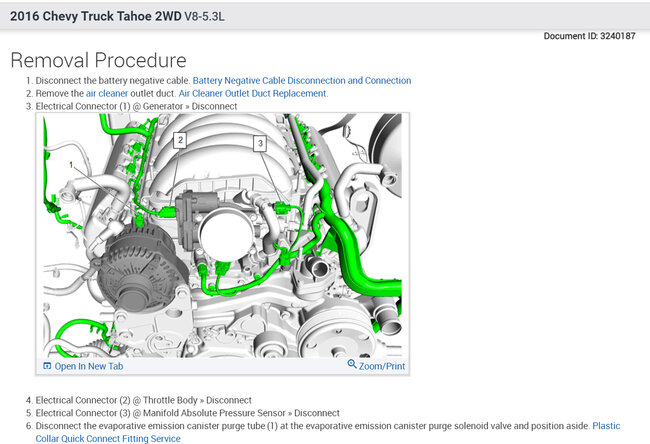Click step 3 'Electrical Connector (1) @ Generator' text
Image resolution: width=650 pixels, height=444 pixels.
(109, 106)
